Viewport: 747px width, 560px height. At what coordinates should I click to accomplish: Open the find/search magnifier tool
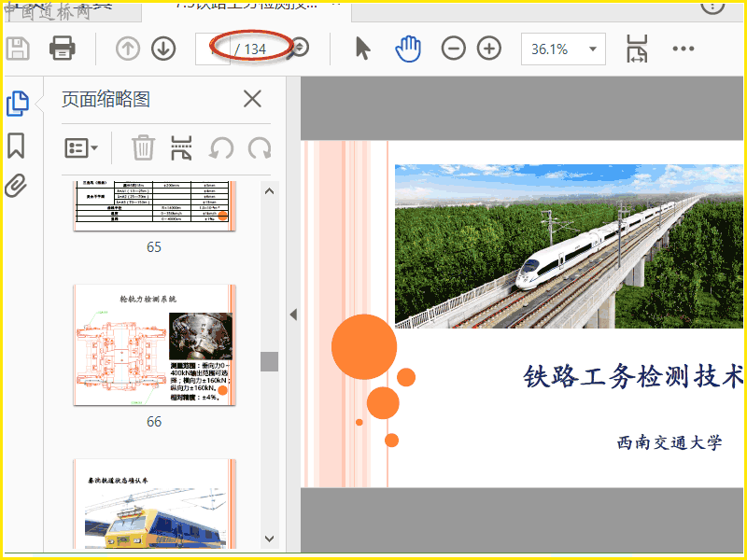pos(299,49)
